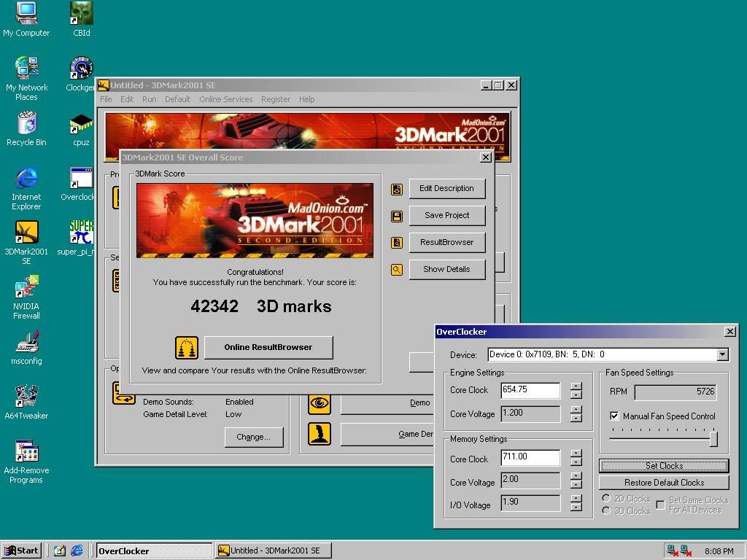Click the icon beside Edit Description
Screen dimensions: 747x560
pos(397,189)
